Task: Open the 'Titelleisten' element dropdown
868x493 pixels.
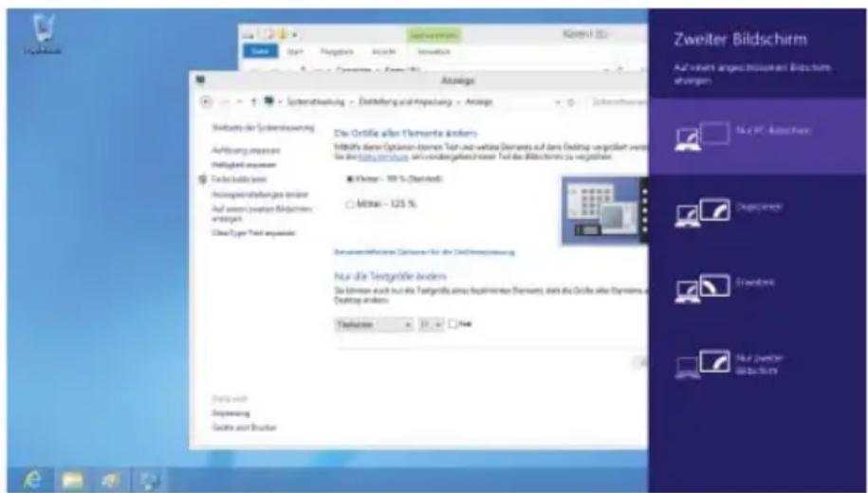Action: 374,325
